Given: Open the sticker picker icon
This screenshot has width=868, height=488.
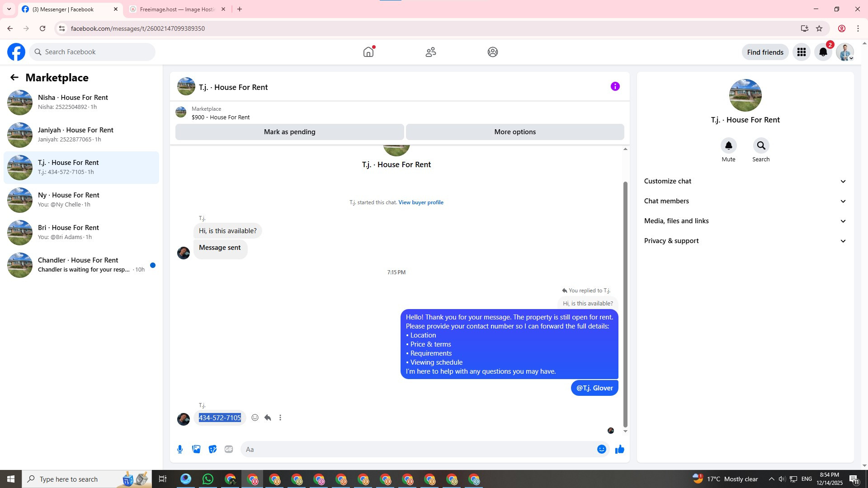Looking at the screenshot, I should click(212, 449).
